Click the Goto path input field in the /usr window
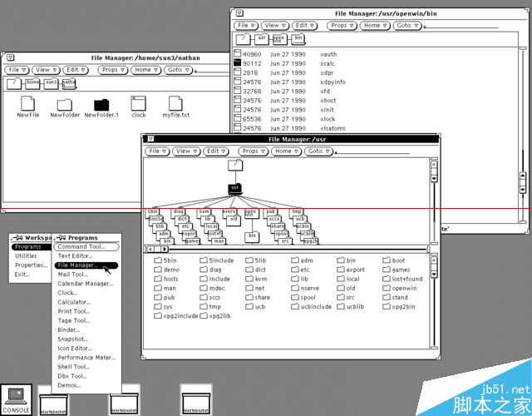The image size is (532, 416). pos(372,151)
